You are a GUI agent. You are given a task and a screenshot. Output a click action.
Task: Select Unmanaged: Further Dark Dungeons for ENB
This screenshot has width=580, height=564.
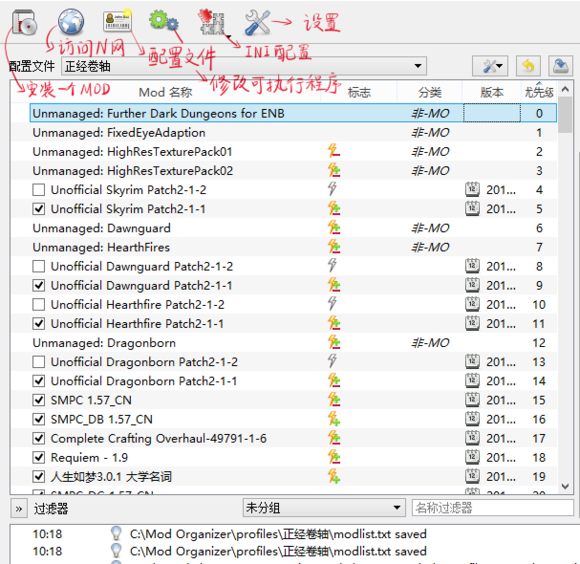tap(293, 113)
